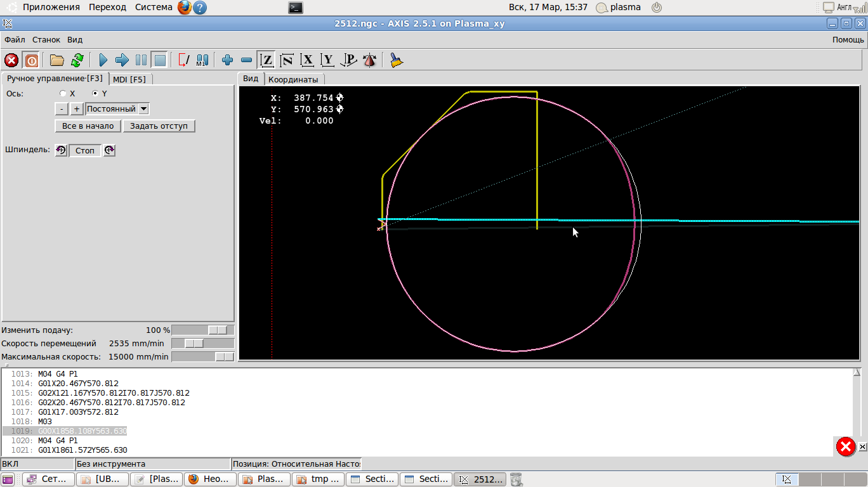Reload the current file
Viewport: 868px width, 487px height.
pos(77,60)
